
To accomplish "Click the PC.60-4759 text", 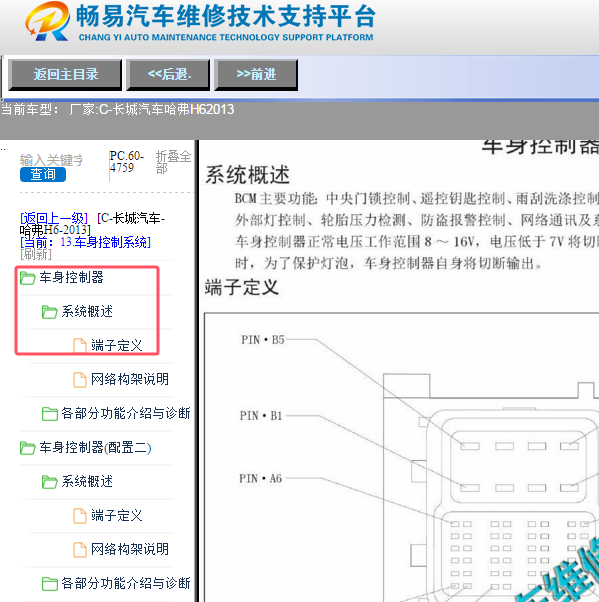I will [x=127, y=162].
